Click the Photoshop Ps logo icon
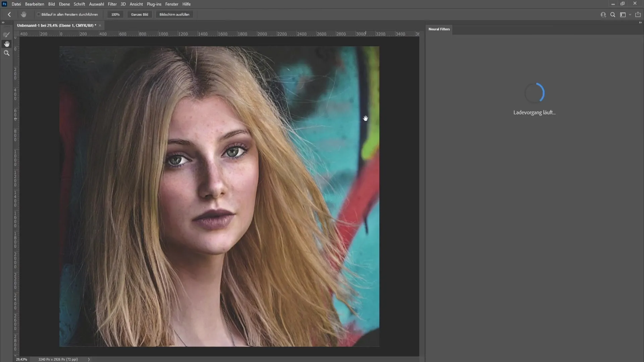The image size is (644, 362). [4, 4]
